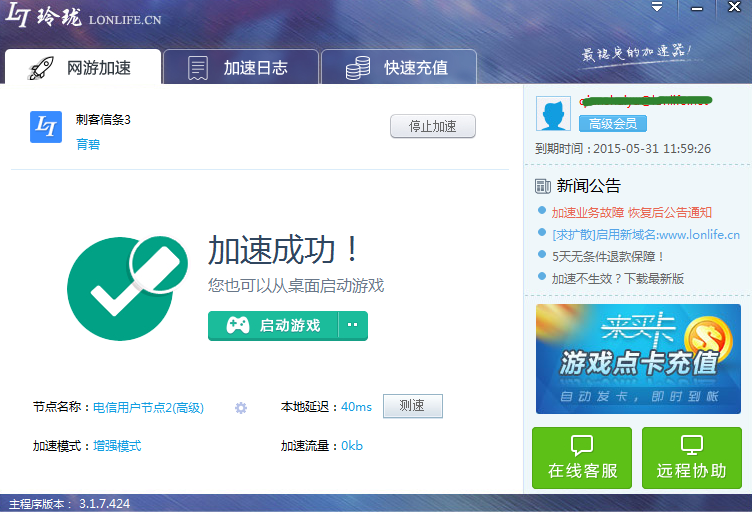Open the 网游加速 tab
Screen dimensions: 752x512
(83, 67)
